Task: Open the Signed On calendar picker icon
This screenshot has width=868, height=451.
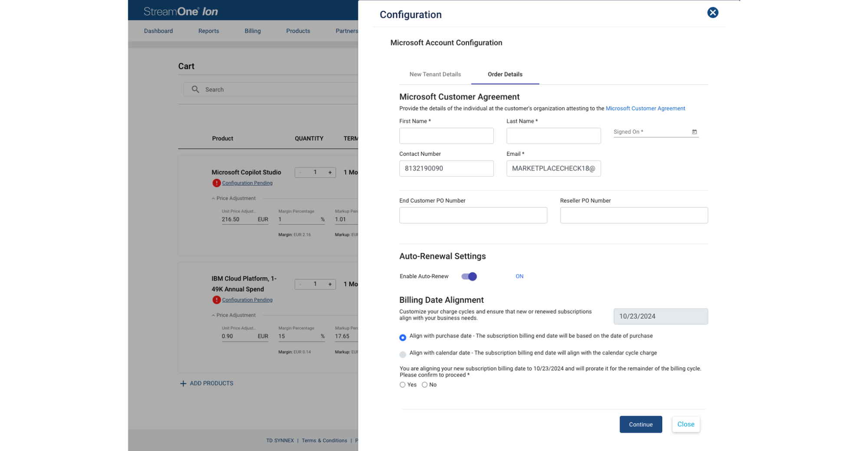Action: coord(694,132)
